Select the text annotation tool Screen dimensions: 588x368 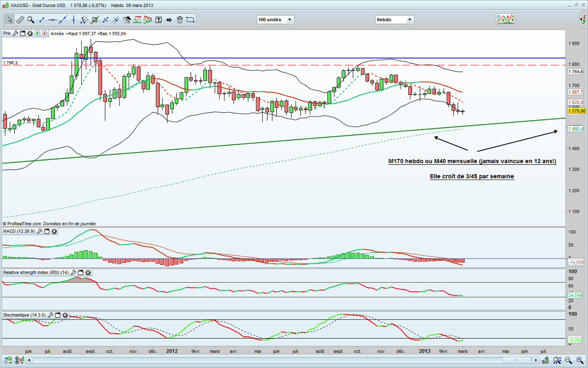coord(158,20)
